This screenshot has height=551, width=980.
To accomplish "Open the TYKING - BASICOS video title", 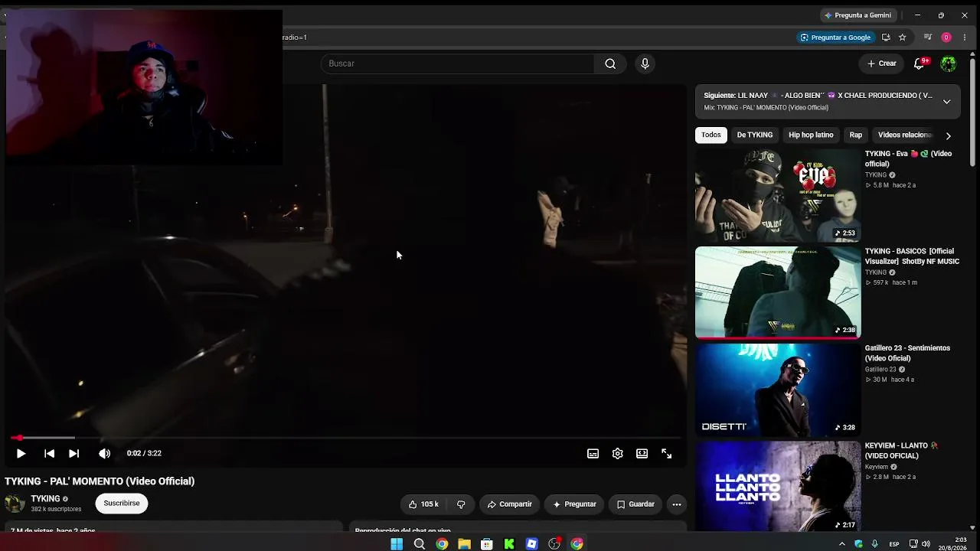I will (912, 256).
